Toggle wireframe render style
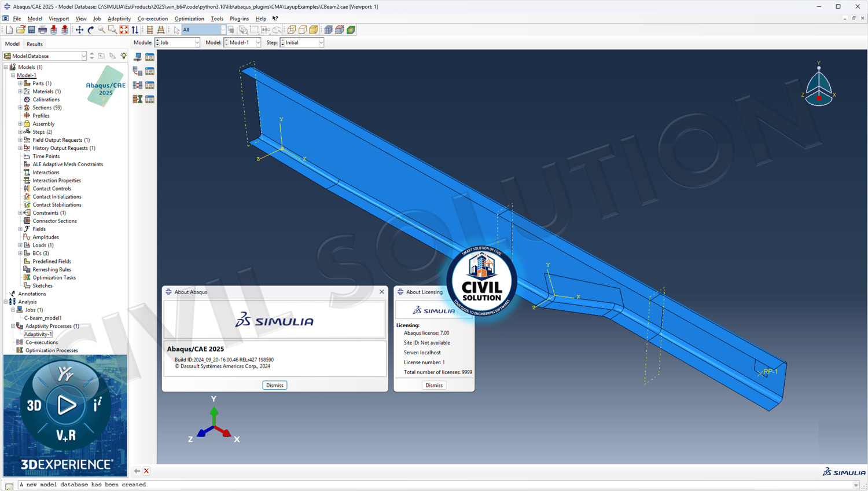This screenshot has height=491, width=868. tap(292, 30)
